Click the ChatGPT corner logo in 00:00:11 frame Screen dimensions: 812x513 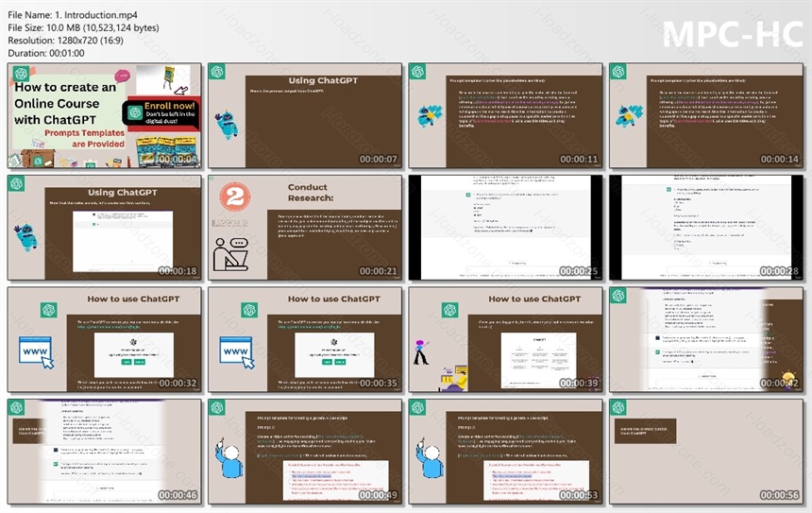click(x=417, y=72)
